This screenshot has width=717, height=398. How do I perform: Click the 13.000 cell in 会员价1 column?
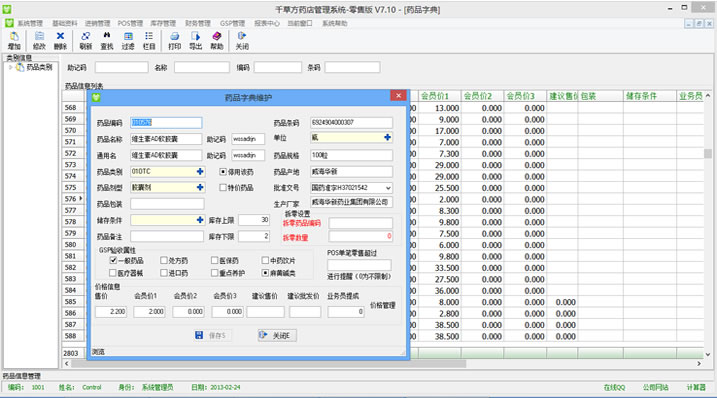click(439, 108)
